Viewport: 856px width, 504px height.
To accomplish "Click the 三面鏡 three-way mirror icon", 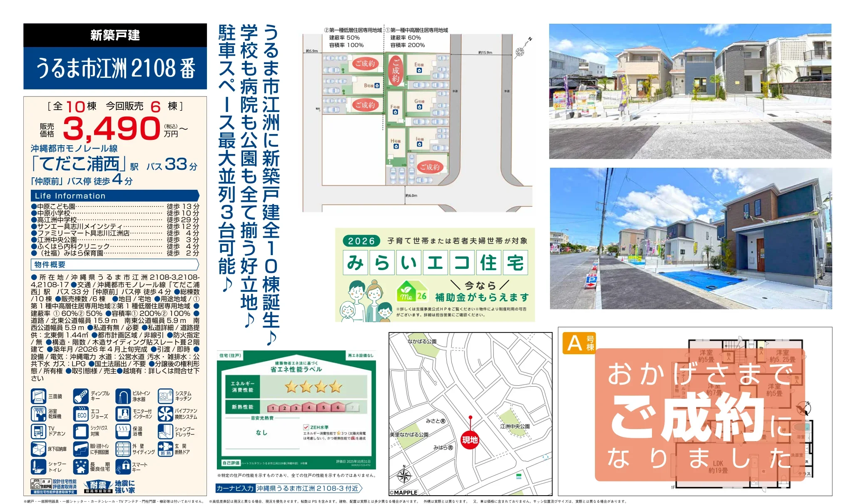I will (x=38, y=396).
